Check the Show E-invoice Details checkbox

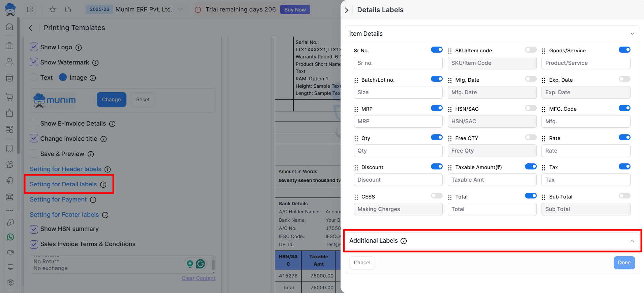pyautogui.click(x=34, y=123)
